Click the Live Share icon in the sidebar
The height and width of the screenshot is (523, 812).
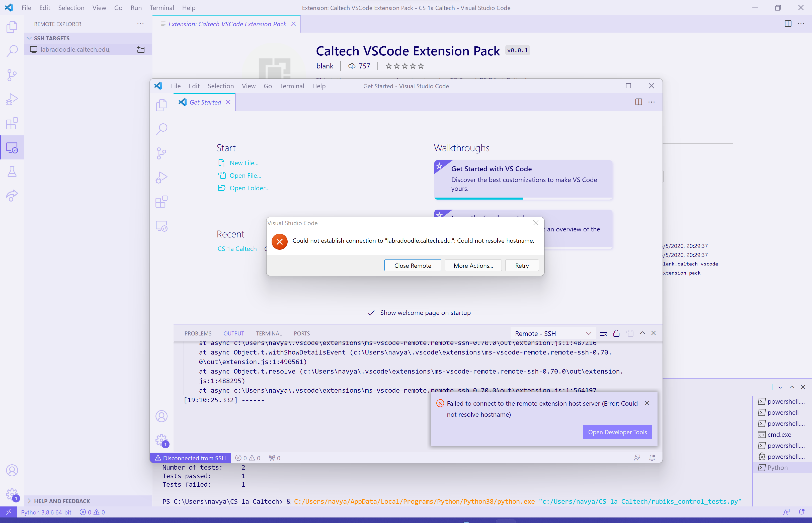pos(12,196)
